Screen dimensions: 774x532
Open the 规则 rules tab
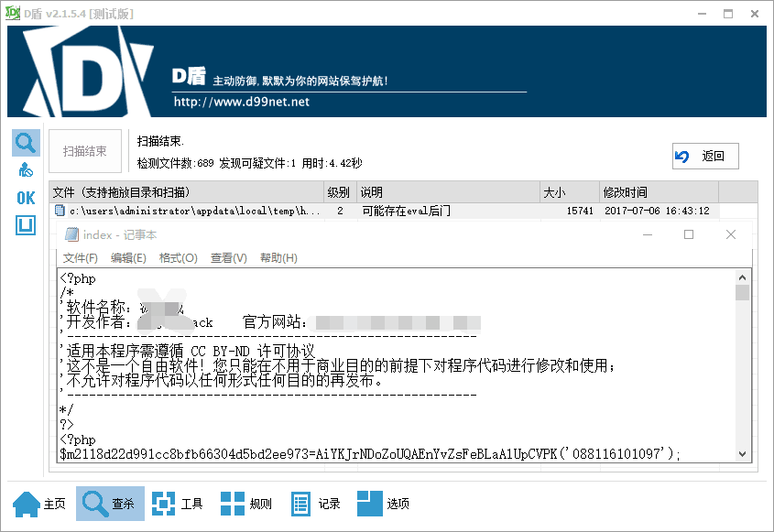(246, 504)
